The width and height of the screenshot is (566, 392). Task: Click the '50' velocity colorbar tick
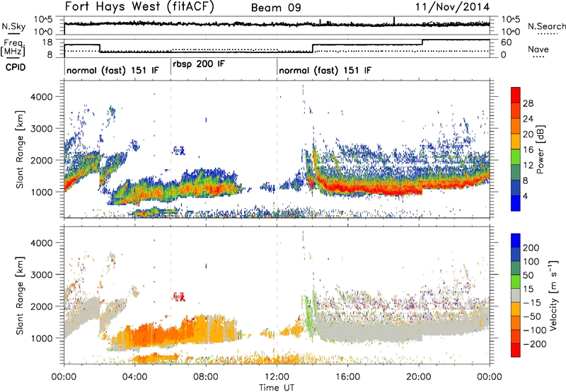tap(529, 275)
